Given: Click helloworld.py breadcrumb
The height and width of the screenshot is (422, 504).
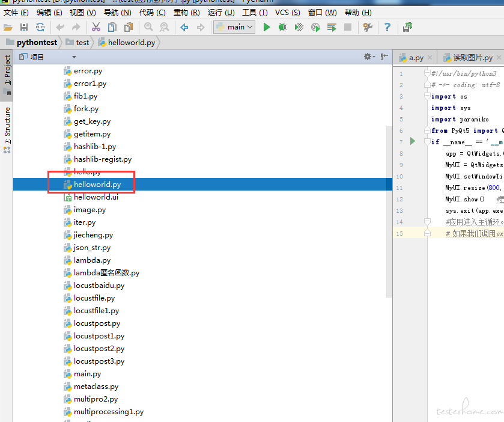Looking at the screenshot, I should 127,43.
